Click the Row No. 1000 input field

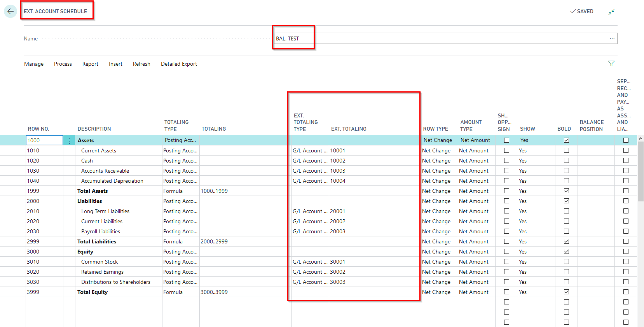click(44, 140)
